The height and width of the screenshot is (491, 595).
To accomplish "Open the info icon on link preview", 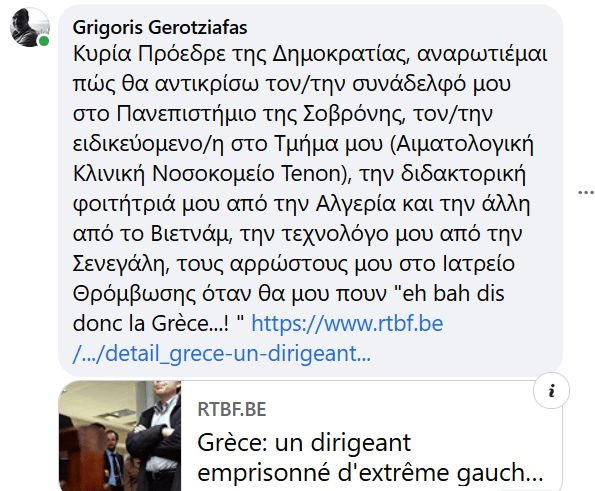I will point(551,390).
